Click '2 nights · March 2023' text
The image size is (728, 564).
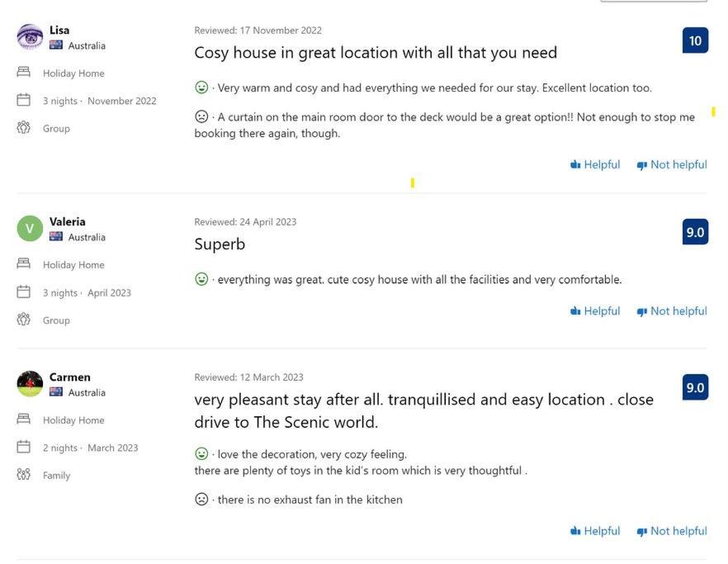(x=91, y=448)
